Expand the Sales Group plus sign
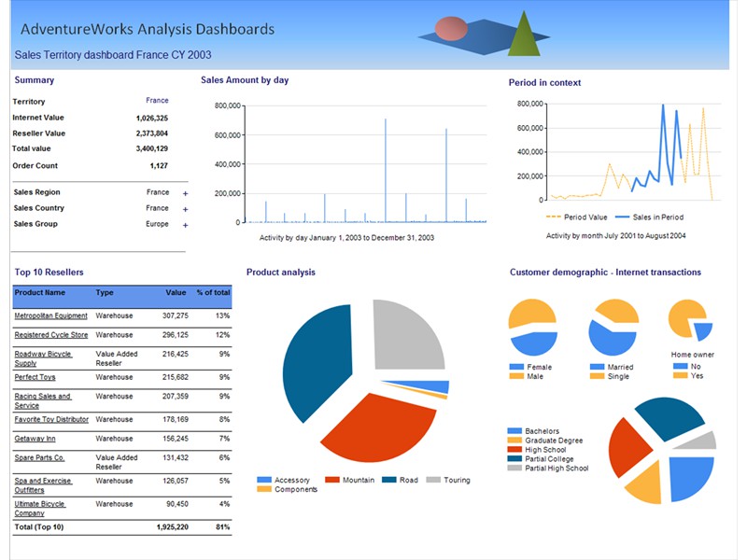747x560 pixels. click(185, 225)
